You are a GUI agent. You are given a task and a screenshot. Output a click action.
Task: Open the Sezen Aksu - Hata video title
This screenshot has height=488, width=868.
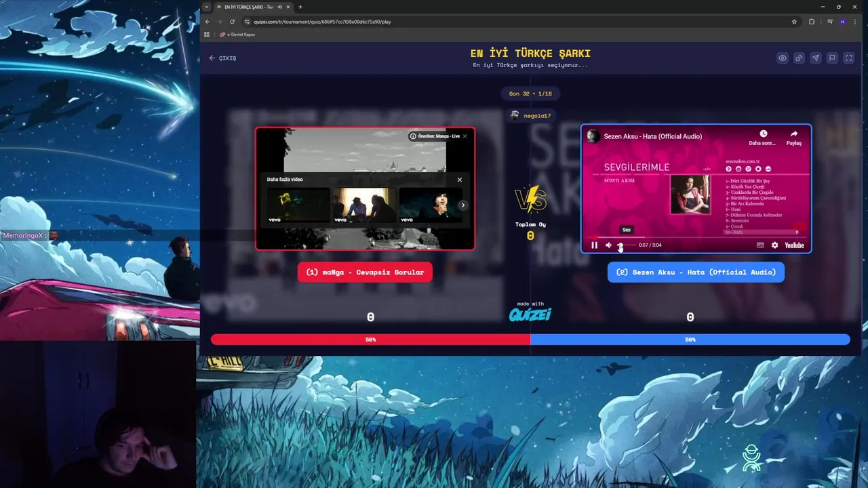(x=652, y=136)
